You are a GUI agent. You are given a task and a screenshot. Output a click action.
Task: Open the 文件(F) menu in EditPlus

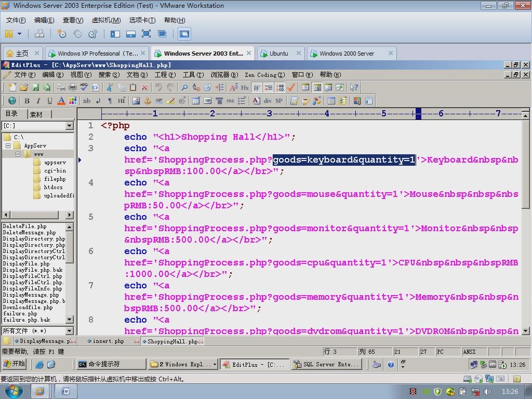pos(24,75)
